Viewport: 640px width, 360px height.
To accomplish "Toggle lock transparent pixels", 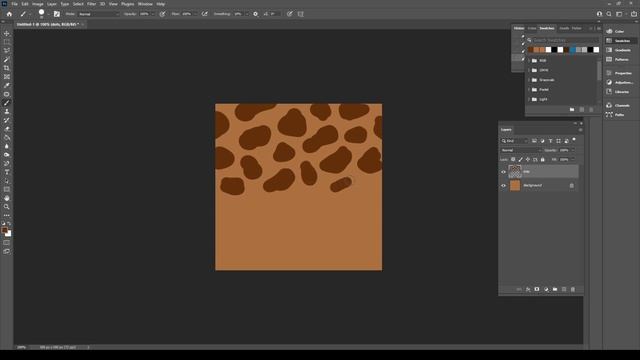I will coord(513,160).
